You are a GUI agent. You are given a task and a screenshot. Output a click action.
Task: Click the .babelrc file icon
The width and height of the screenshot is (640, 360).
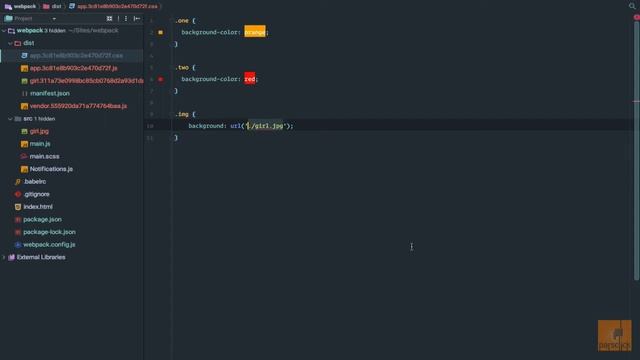coord(18,182)
